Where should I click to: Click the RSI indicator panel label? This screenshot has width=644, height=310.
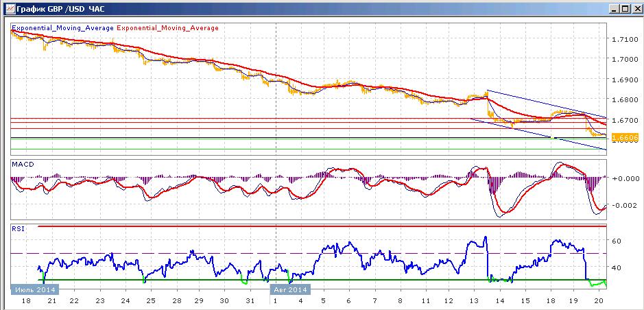point(18,229)
